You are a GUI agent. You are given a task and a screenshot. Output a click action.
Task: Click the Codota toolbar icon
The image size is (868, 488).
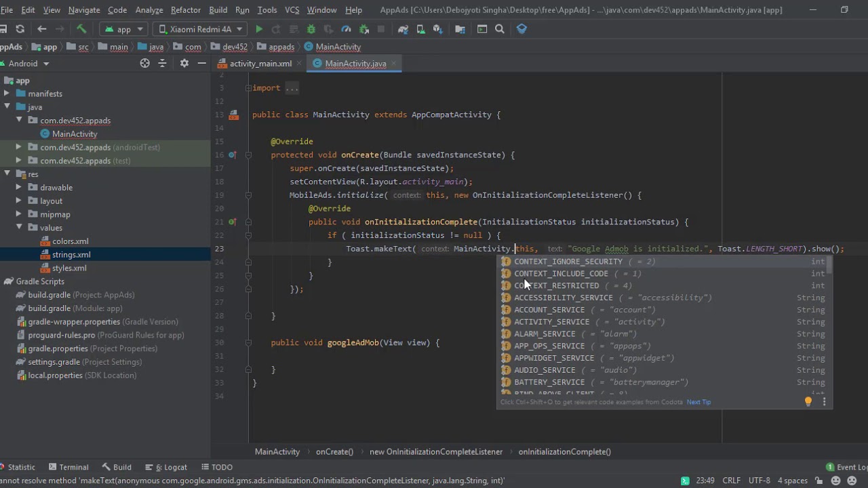coord(521,29)
